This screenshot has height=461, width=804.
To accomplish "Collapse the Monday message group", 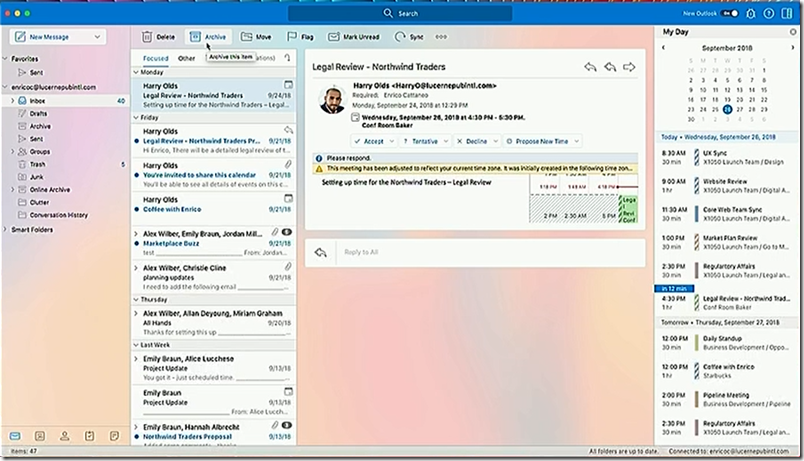I will [x=136, y=72].
